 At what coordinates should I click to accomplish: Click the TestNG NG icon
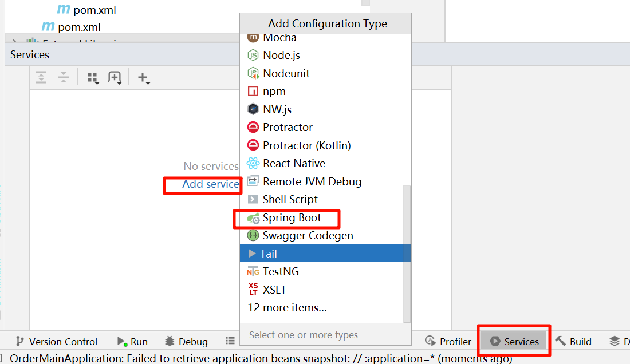253,272
